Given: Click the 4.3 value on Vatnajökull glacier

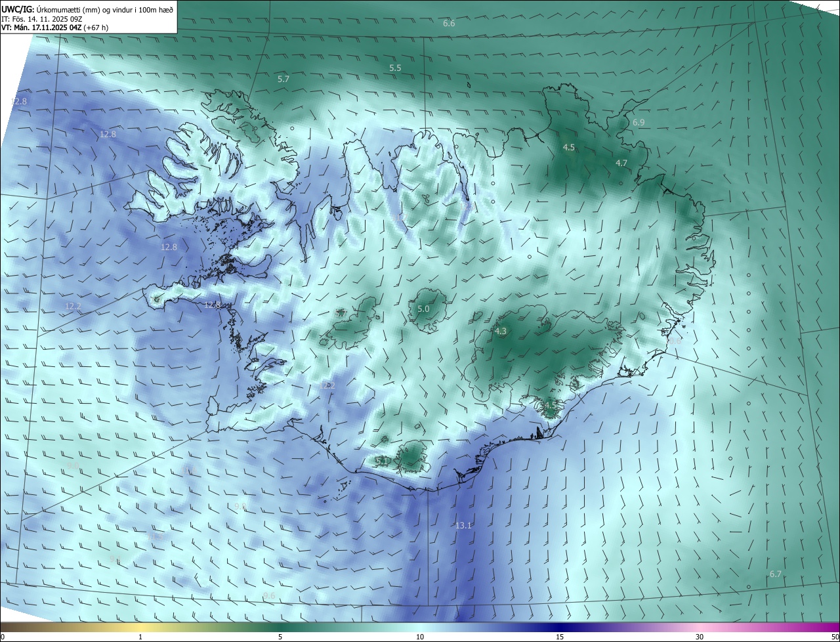Looking at the screenshot, I should point(501,332).
